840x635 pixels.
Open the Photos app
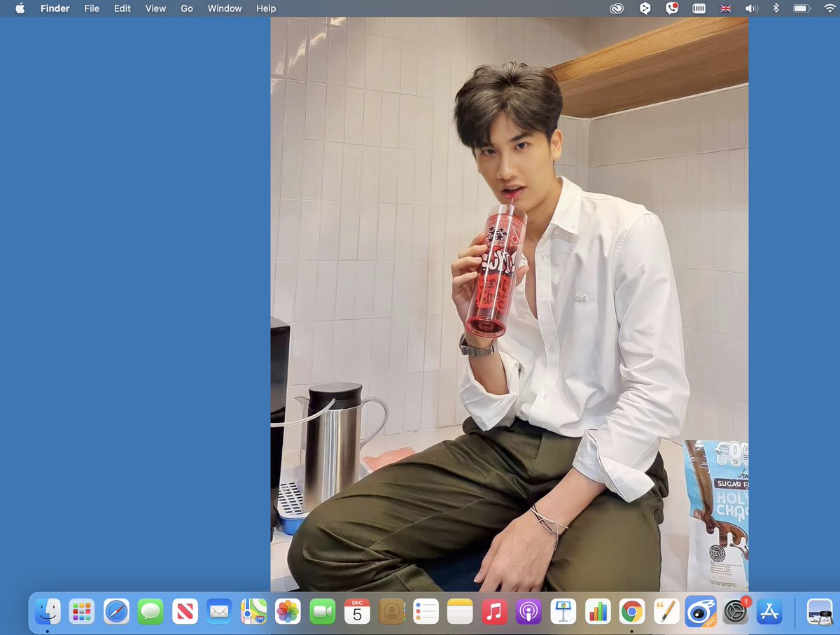point(288,611)
